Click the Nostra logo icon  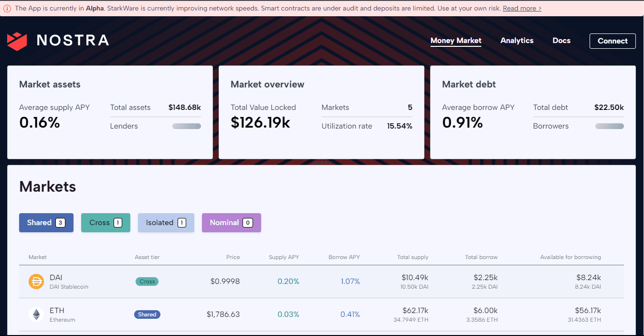17,41
